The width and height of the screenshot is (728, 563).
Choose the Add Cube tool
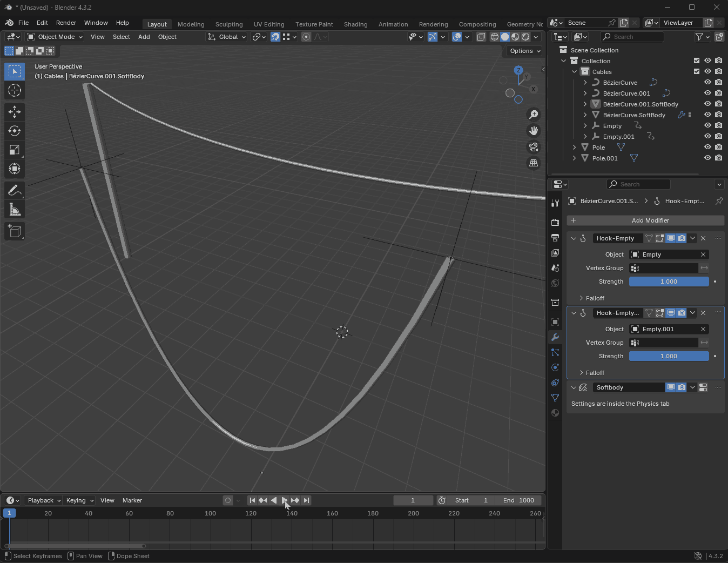click(15, 231)
